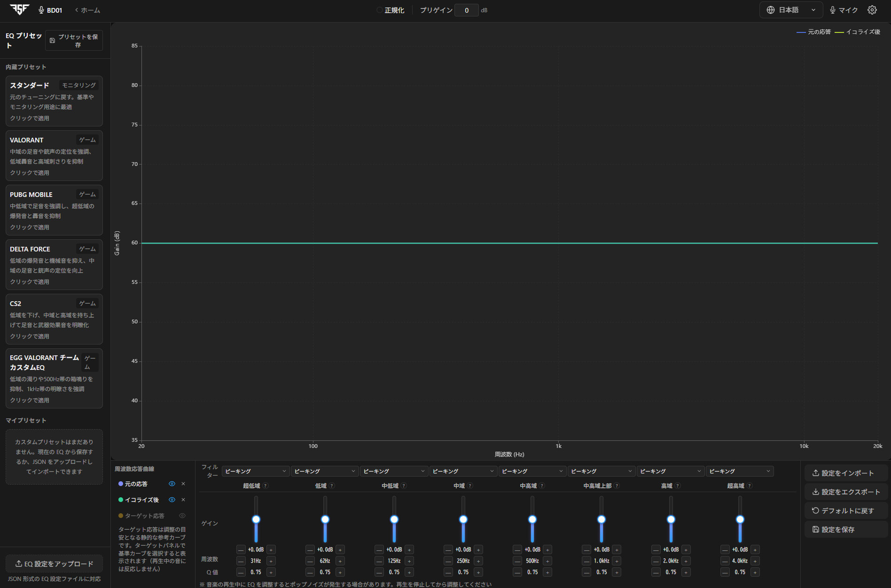This screenshot has width=891, height=588.
Task: Increase 250Hz band gain with plus
Action: [x=478, y=549]
